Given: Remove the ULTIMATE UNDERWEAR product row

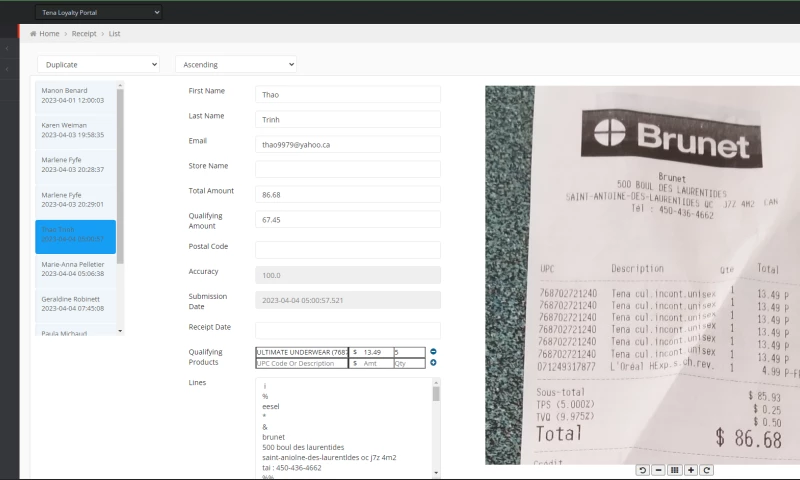Looking at the screenshot, I should (x=433, y=351).
